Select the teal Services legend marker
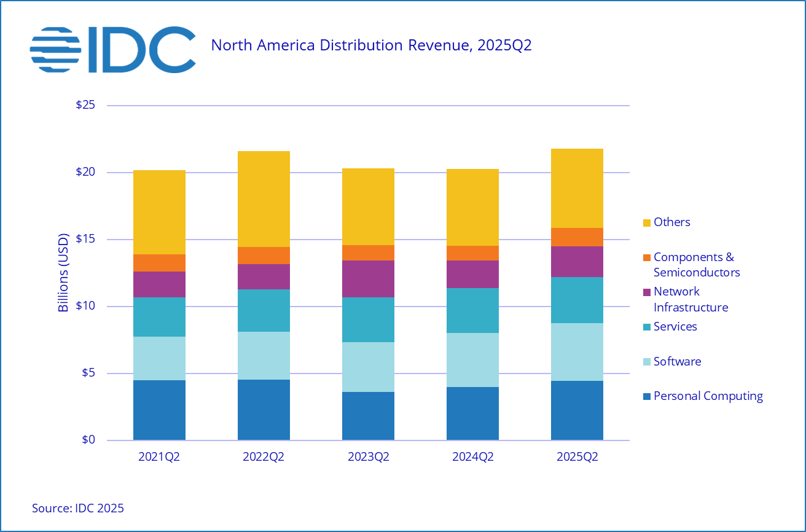806x532 pixels. click(x=646, y=327)
